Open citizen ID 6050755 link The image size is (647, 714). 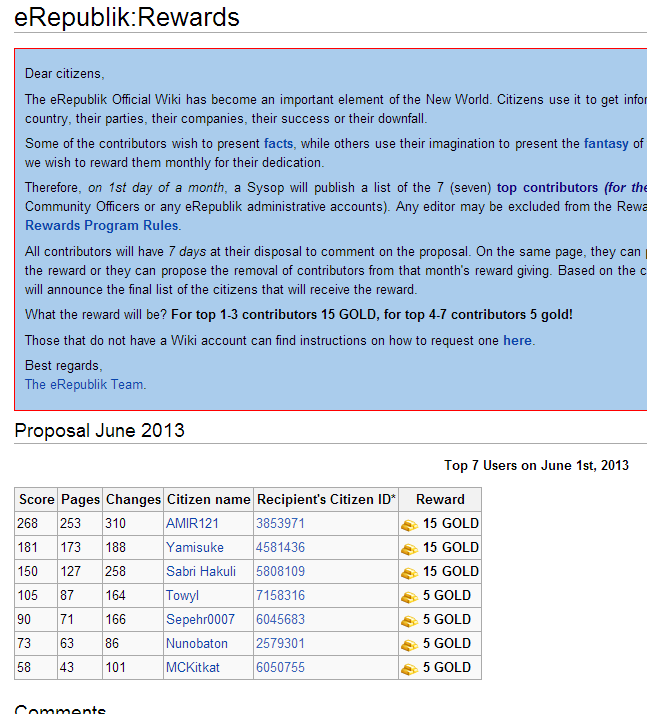pyautogui.click(x=280, y=668)
